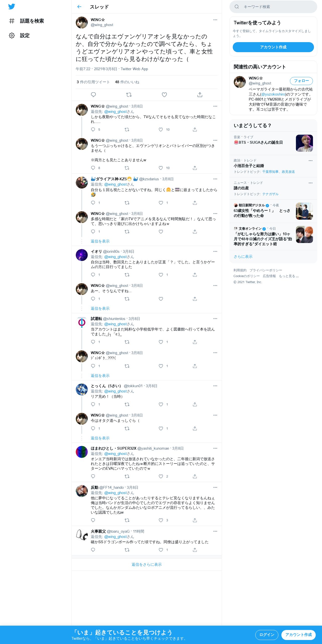Open the settings gear in sidebar
Image resolution: width=322 pixels, height=644 pixels.
(12, 35)
